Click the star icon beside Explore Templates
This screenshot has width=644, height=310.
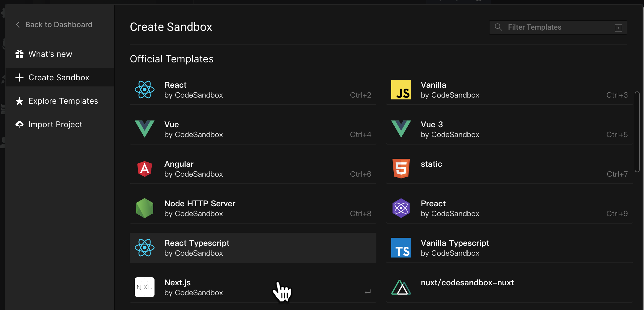(x=19, y=101)
